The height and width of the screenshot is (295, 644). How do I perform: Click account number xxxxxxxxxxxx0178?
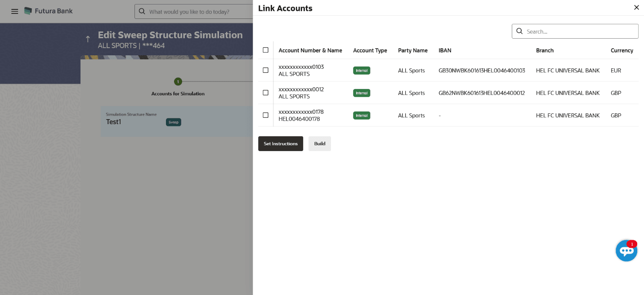click(x=301, y=112)
